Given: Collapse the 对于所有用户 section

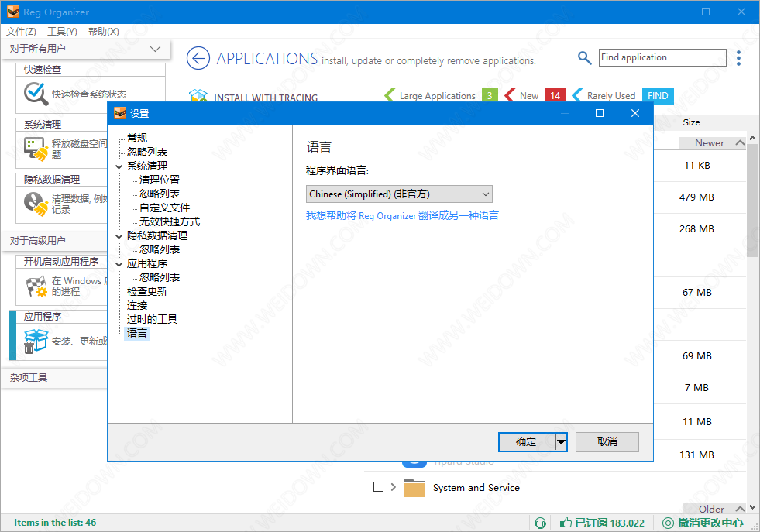Looking at the screenshot, I should [x=155, y=49].
